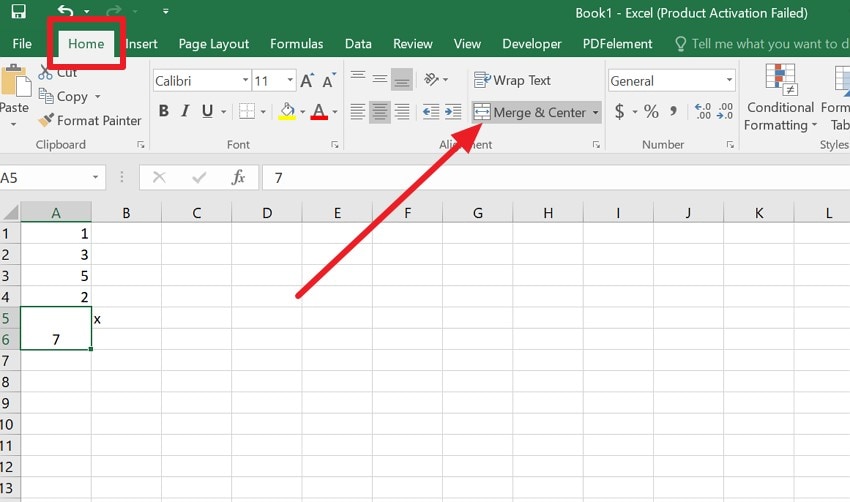
Task: Open the Font Color dropdown arrow
Action: pyautogui.click(x=335, y=112)
